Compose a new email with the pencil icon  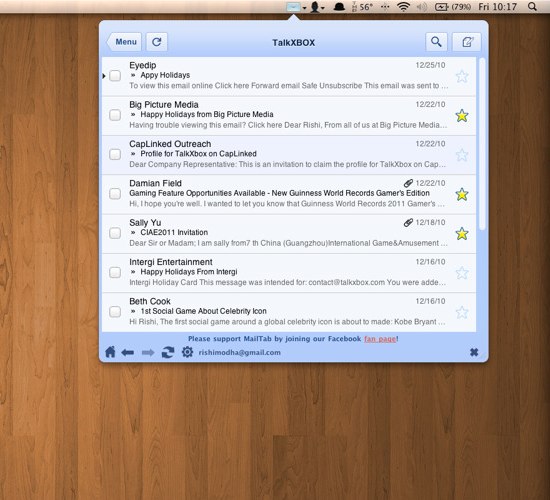point(467,42)
